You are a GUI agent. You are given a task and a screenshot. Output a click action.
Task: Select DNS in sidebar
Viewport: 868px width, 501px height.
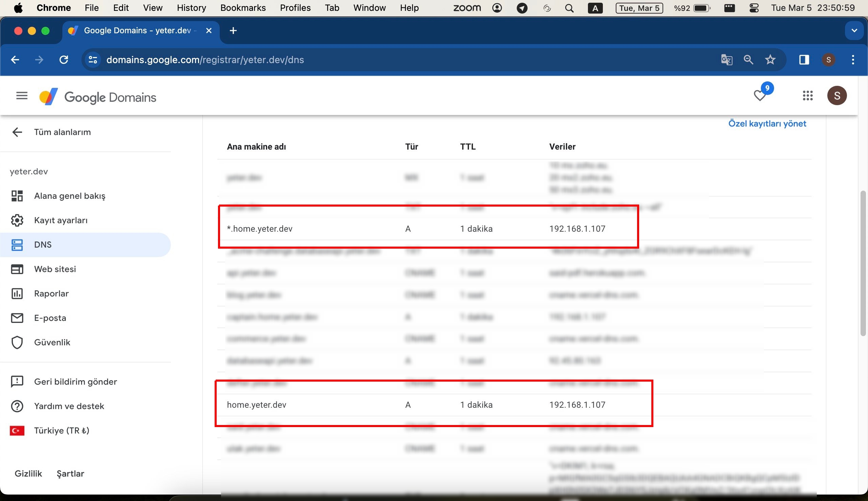[85, 245]
